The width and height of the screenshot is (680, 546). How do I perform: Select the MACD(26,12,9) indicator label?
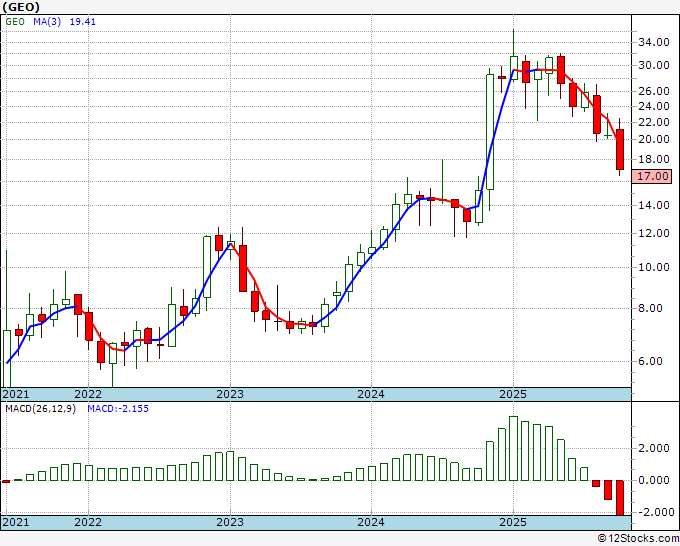40,409
